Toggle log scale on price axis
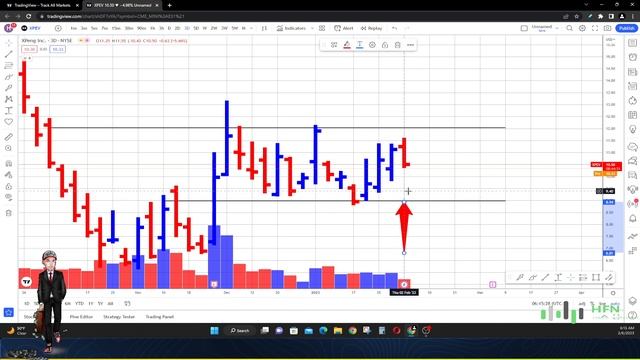The height and width of the screenshot is (360, 640). coord(603,304)
